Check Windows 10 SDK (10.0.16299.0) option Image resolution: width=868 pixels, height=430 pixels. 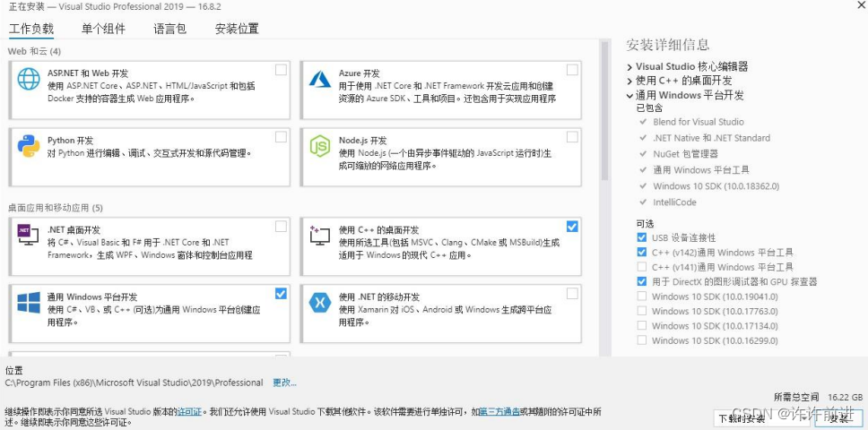(x=642, y=340)
